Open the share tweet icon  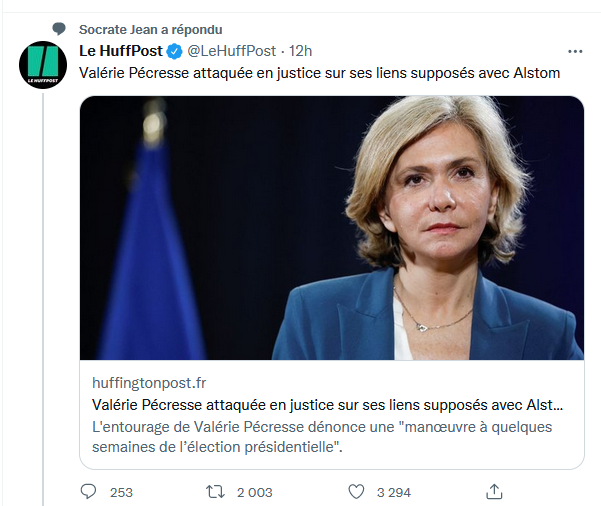493,491
